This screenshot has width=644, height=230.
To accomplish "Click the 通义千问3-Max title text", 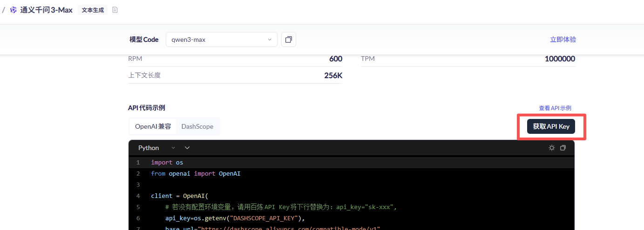I will coord(47,10).
